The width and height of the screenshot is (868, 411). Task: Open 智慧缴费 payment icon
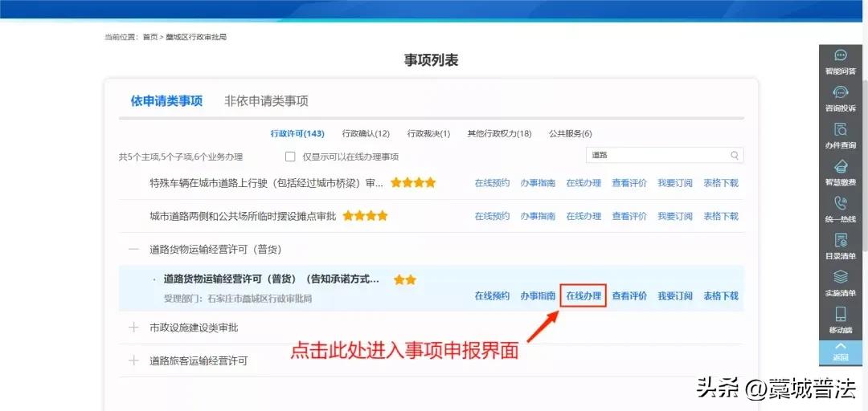(x=841, y=166)
